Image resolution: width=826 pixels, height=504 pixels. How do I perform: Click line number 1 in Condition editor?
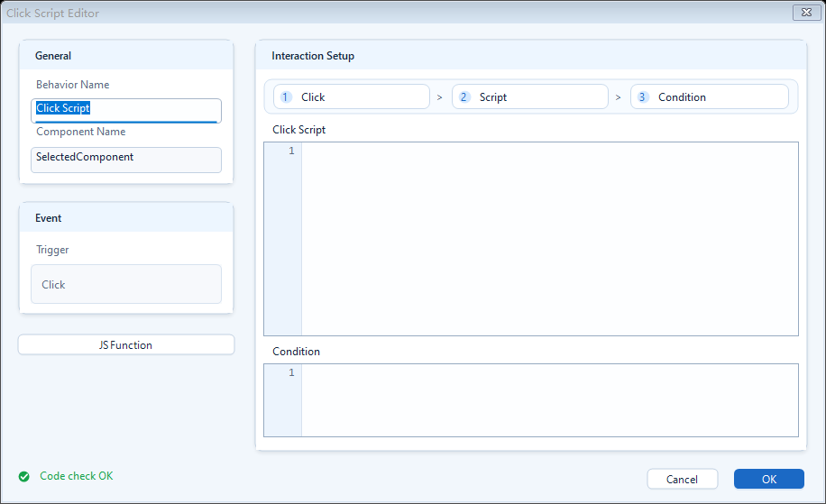pyautogui.click(x=291, y=373)
